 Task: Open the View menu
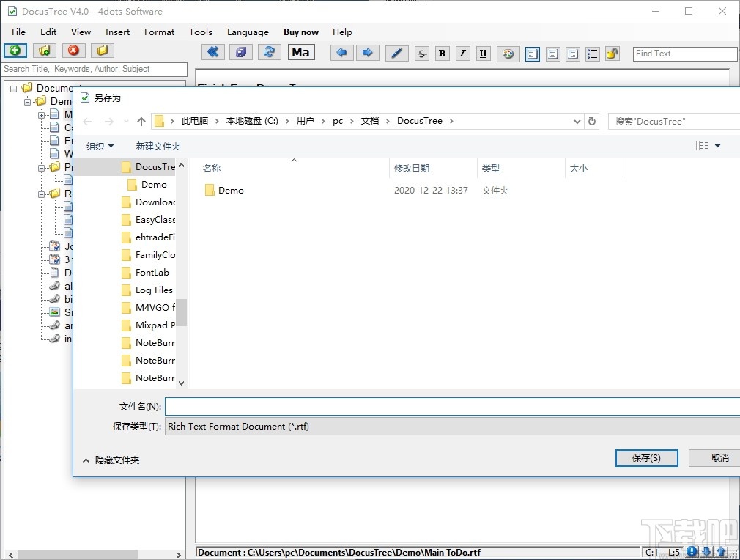pos(81,32)
